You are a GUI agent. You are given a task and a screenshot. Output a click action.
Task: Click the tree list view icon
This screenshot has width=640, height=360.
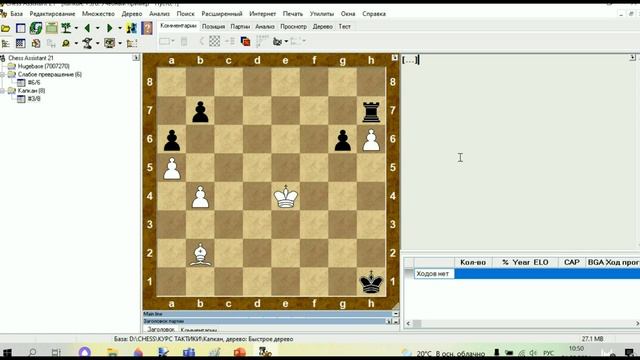(6, 43)
